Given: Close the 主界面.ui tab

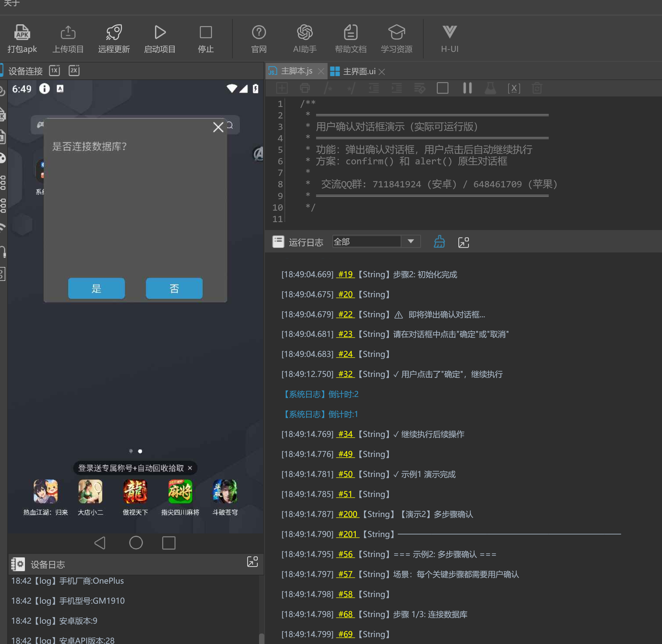Looking at the screenshot, I should 382,72.
